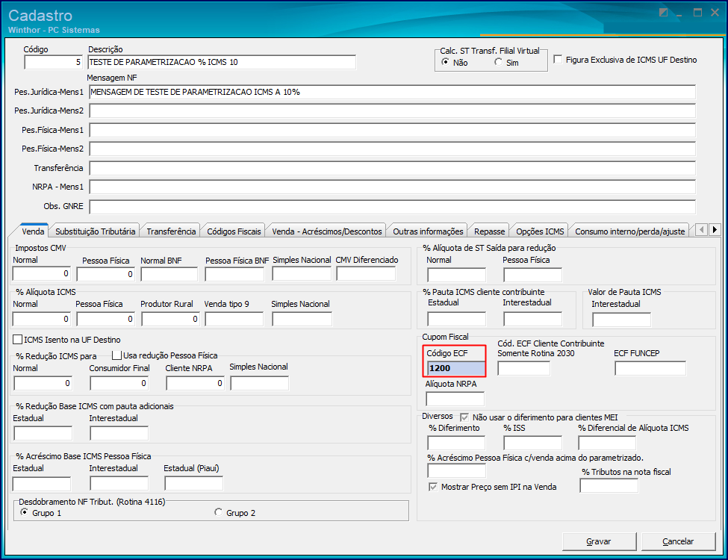Click the Pes.Jurídica-Mens2 field
Image resolution: width=728 pixels, height=560 pixels.
point(392,111)
